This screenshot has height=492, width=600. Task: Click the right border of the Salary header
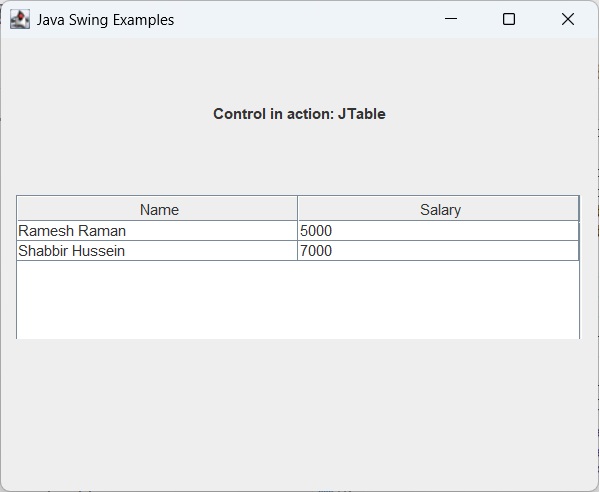tap(578, 209)
